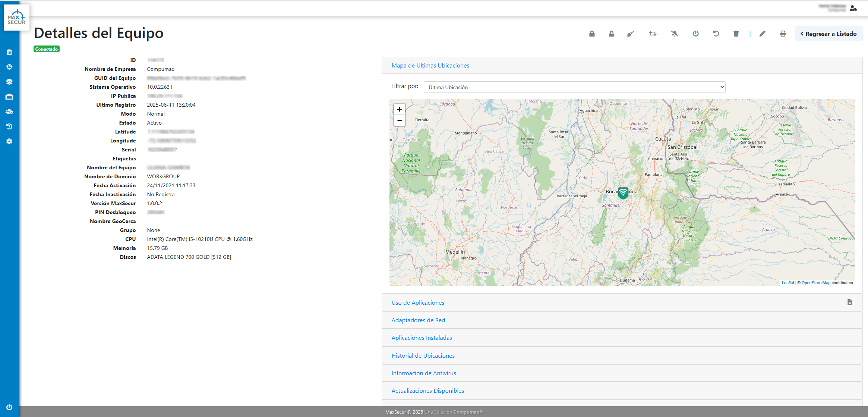
Task: Click the Intel Core i5-10210U CPU value
Action: (x=200, y=239)
